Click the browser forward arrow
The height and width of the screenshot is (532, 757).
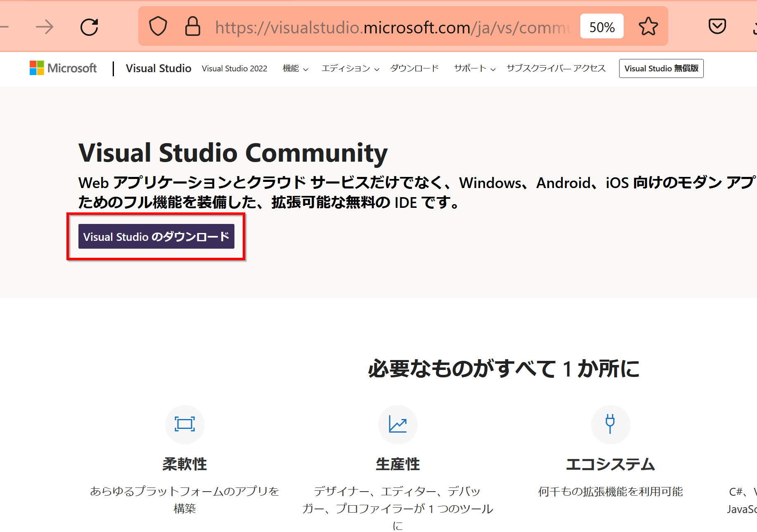(45, 27)
